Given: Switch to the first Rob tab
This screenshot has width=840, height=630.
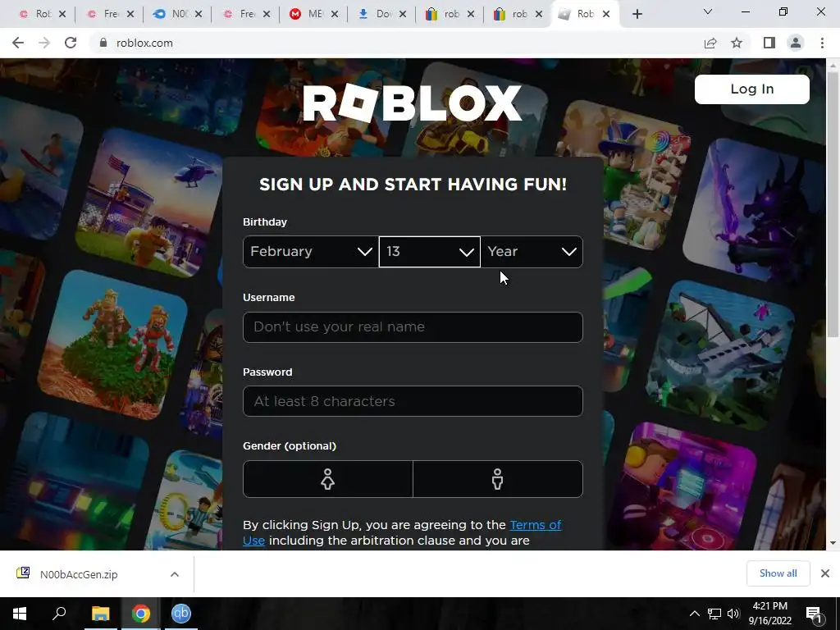Looking at the screenshot, I should (x=35, y=14).
